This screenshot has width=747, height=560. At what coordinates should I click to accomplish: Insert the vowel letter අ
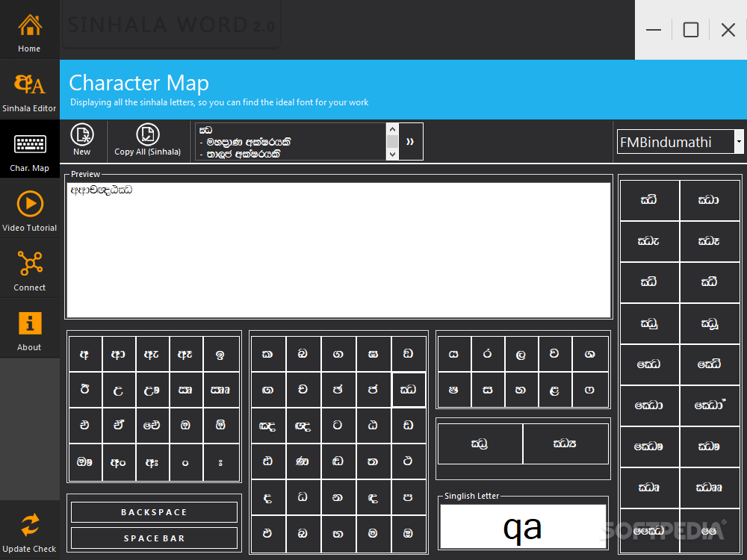[x=85, y=354]
